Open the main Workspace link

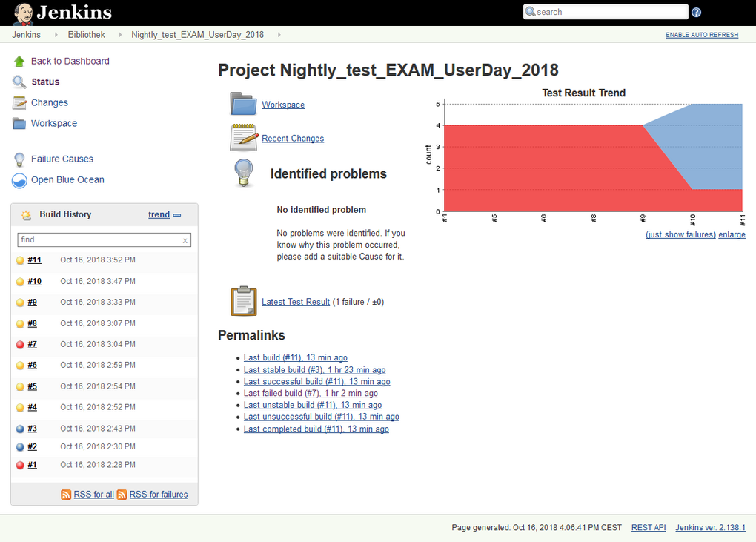283,105
